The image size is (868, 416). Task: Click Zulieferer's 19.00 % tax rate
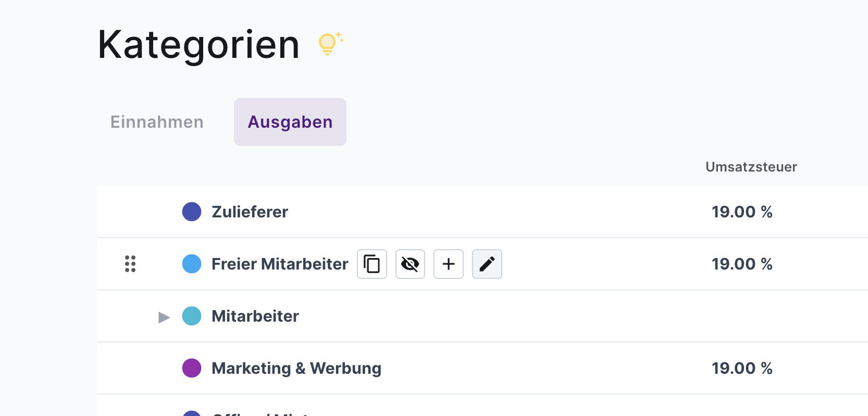(742, 212)
